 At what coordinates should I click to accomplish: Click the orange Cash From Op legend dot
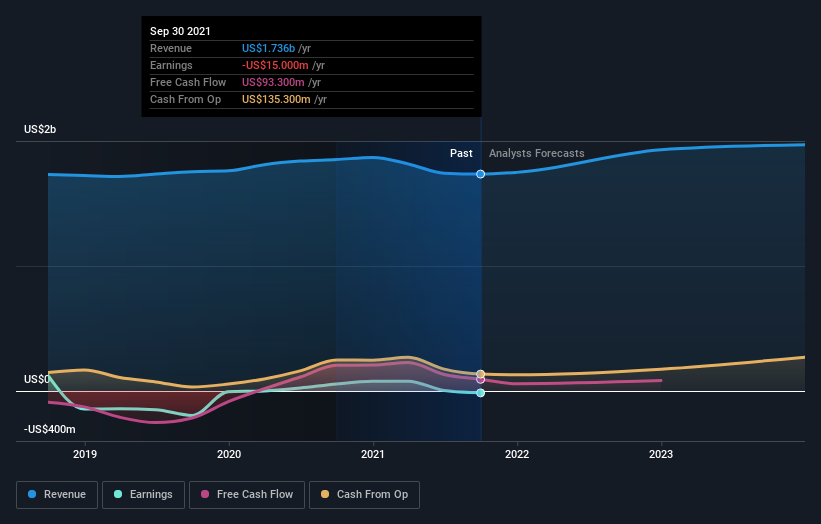point(325,494)
